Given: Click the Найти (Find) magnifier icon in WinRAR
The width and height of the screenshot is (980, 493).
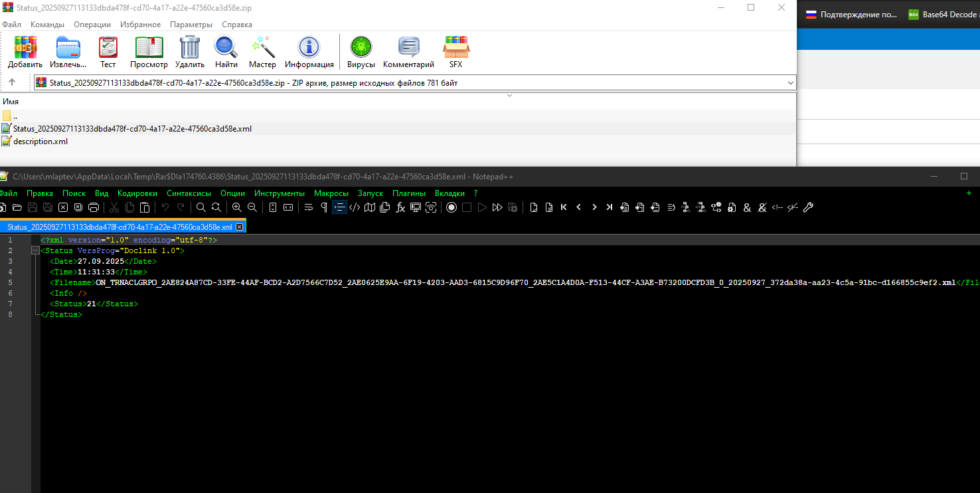Looking at the screenshot, I should [x=226, y=52].
